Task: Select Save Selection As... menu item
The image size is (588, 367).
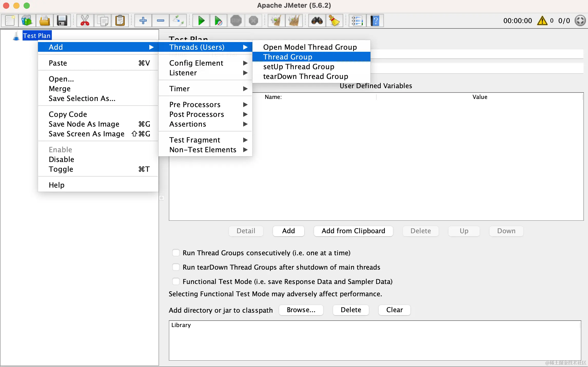Action: pos(98,98)
